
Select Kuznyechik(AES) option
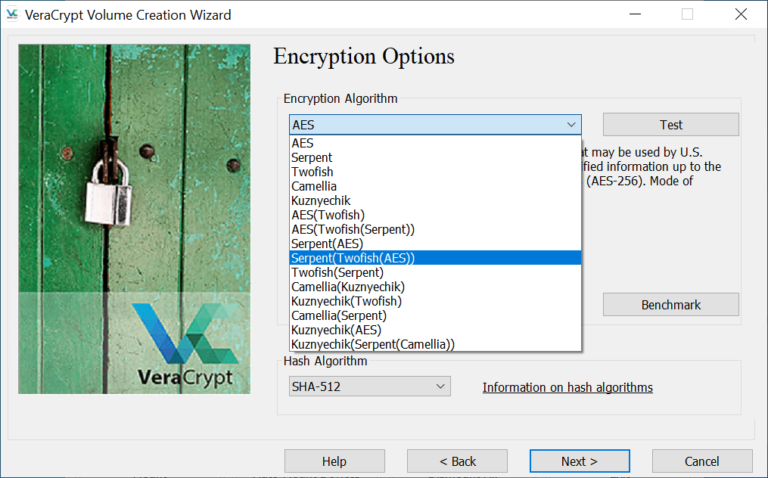(435, 330)
